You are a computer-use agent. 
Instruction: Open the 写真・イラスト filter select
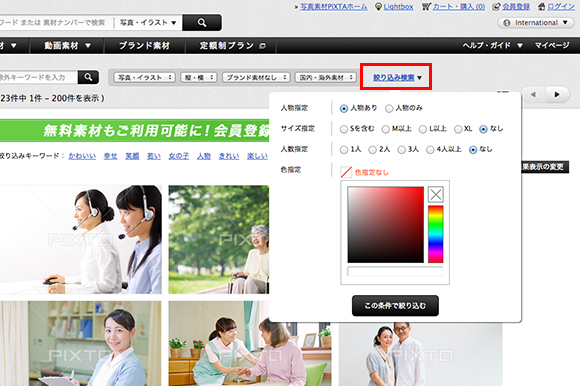click(144, 77)
